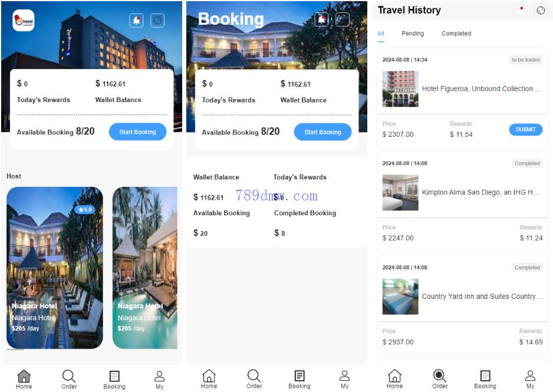Screen dimensions: 553x392
Task: Select the All tab in Travel History
Action: pos(380,34)
